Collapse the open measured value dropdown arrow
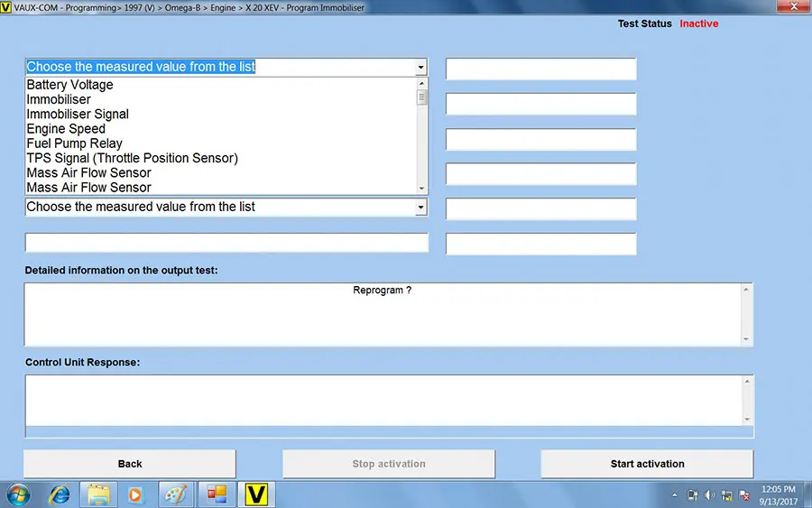812x508 pixels. coord(420,67)
